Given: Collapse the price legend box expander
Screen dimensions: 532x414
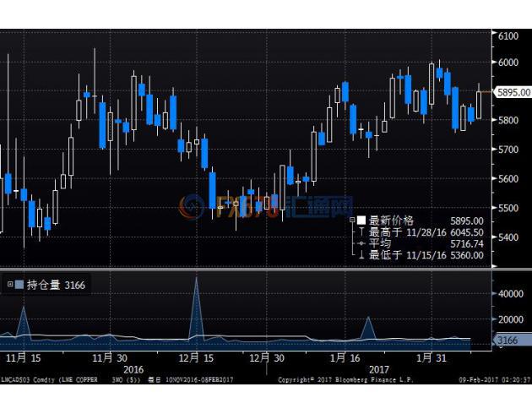Looking at the screenshot, I should click(x=351, y=221).
